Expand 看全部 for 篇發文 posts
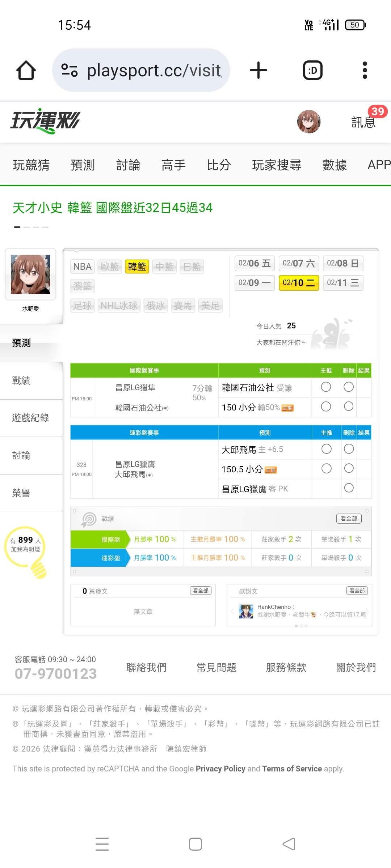 201,591
